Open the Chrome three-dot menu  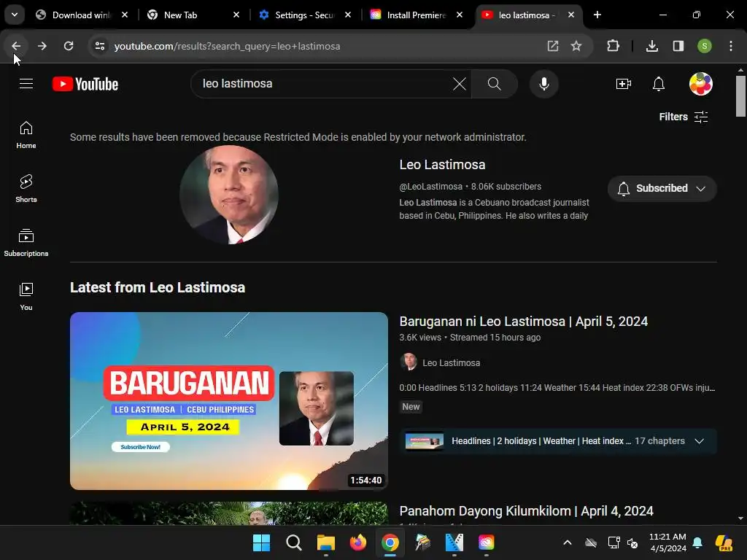point(731,46)
